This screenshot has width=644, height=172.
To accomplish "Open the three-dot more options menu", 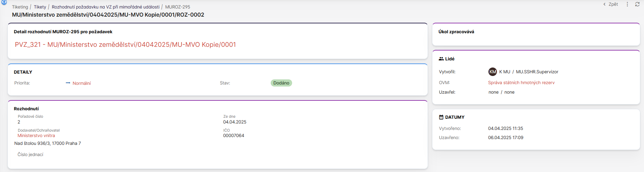I will pos(627,4).
